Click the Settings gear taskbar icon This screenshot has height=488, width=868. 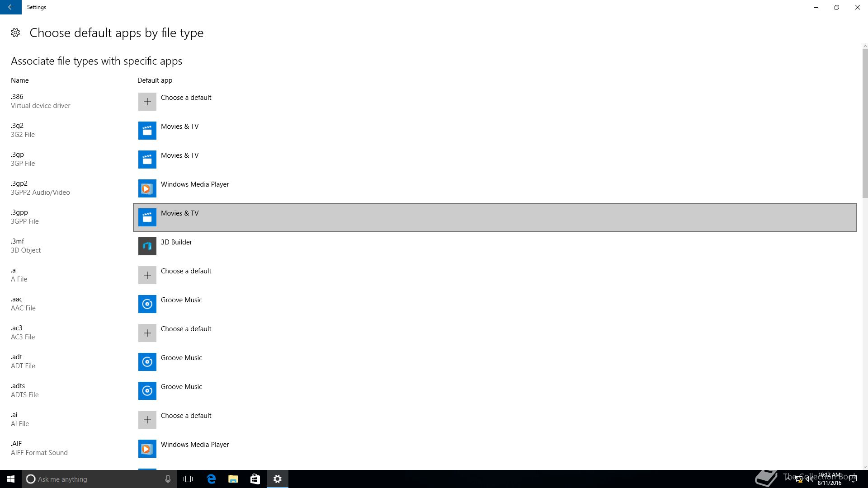(278, 479)
